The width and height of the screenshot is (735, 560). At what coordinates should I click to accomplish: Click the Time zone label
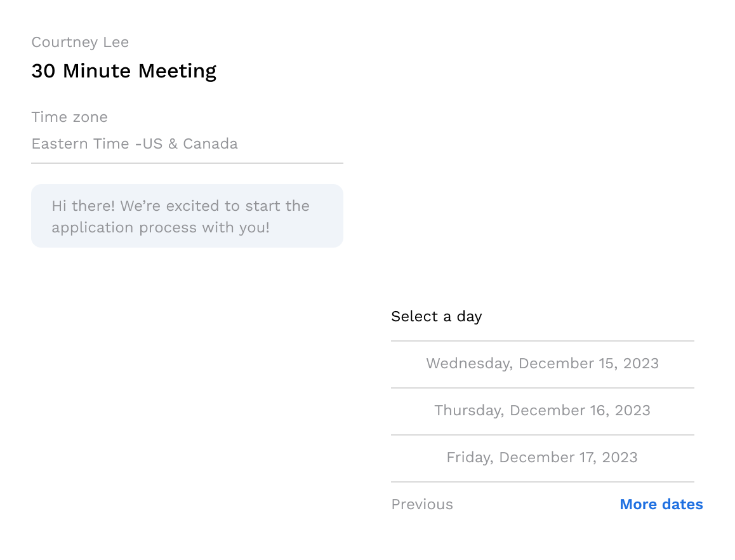pyautogui.click(x=69, y=117)
